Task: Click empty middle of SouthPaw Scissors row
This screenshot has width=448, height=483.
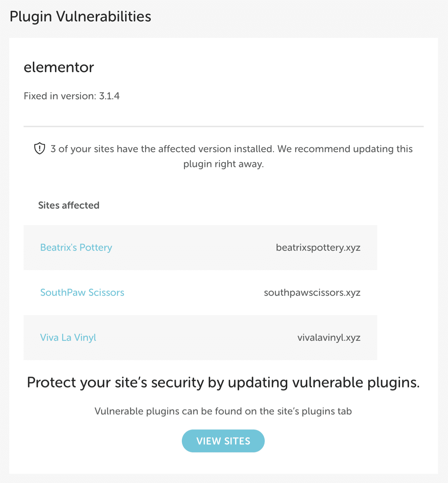Action: 193,293
